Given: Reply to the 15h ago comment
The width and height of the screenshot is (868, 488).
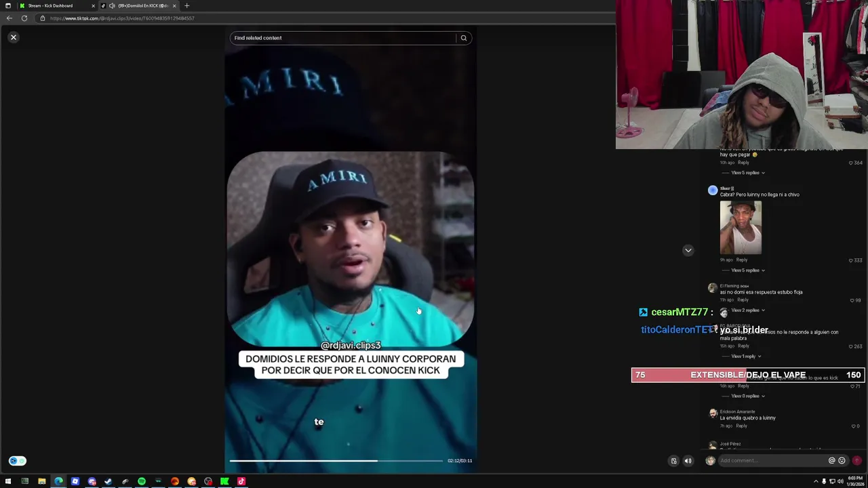Looking at the screenshot, I should click(x=743, y=346).
